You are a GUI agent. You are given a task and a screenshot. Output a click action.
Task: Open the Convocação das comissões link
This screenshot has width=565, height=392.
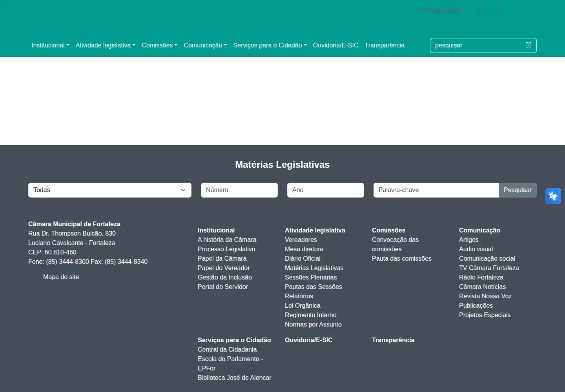[395, 244]
